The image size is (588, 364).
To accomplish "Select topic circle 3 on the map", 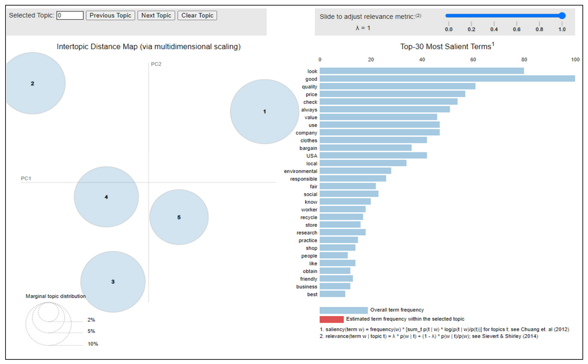I will pos(113,281).
